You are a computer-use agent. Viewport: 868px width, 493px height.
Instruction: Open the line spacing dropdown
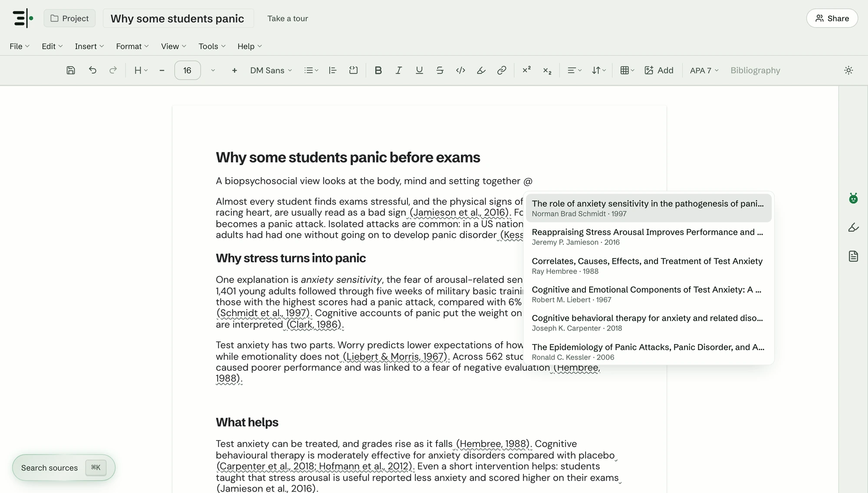point(598,70)
